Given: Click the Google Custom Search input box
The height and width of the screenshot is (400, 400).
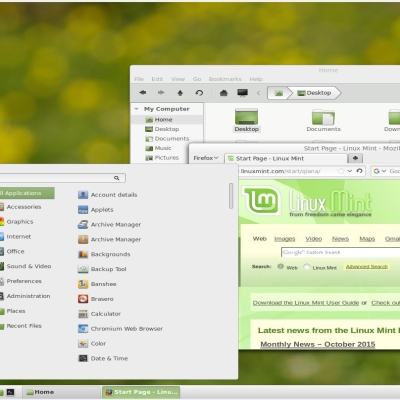Looking at the screenshot, I should pyautogui.click(x=340, y=252).
